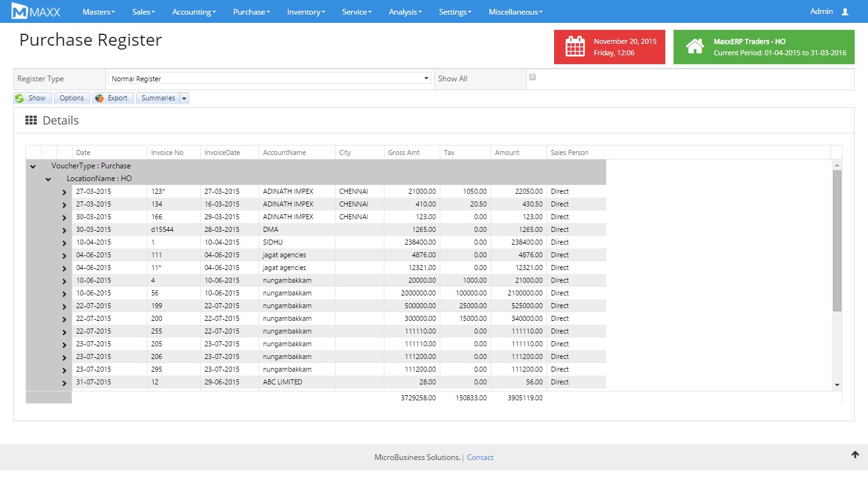Collapse the LocationName HO group

(48, 179)
